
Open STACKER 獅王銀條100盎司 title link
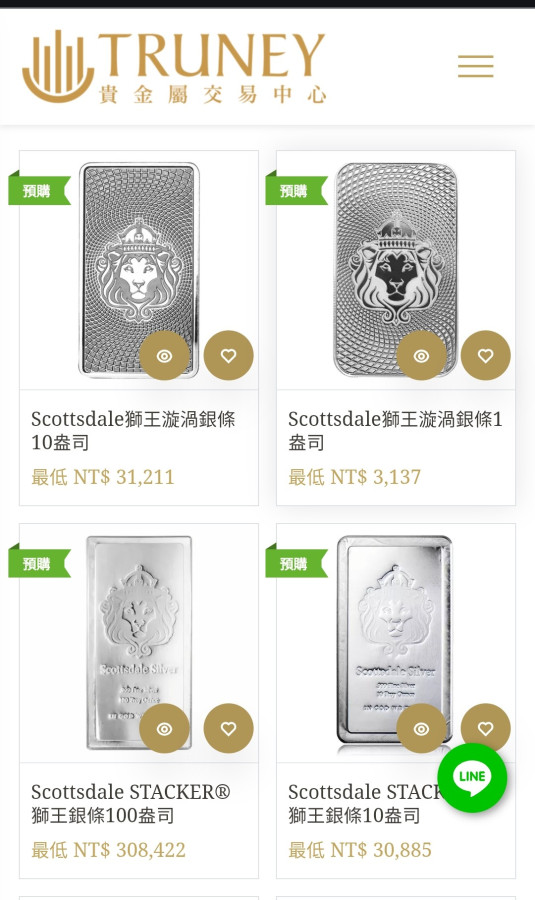pyautogui.click(x=131, y=804)
